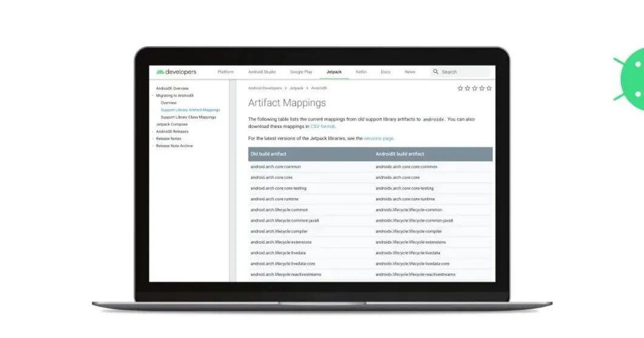Click the android.arch.lifecycle:livedata cell

tap(278, 253)
